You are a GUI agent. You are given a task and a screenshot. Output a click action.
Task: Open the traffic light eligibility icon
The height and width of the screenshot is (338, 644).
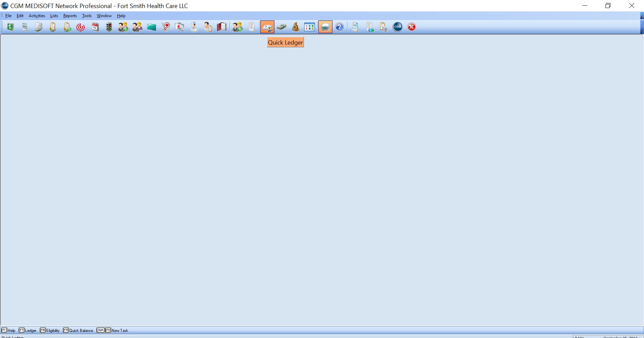(109, 27)
